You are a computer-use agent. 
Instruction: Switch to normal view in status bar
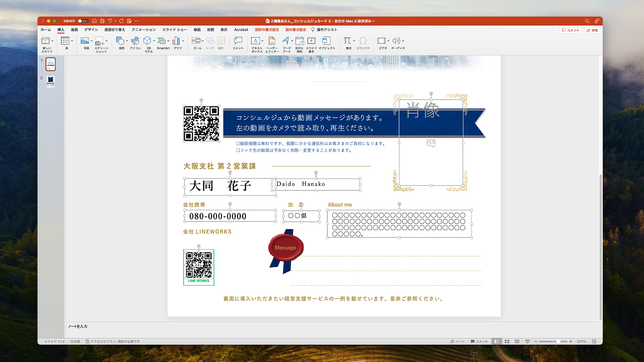coord(497,341)
